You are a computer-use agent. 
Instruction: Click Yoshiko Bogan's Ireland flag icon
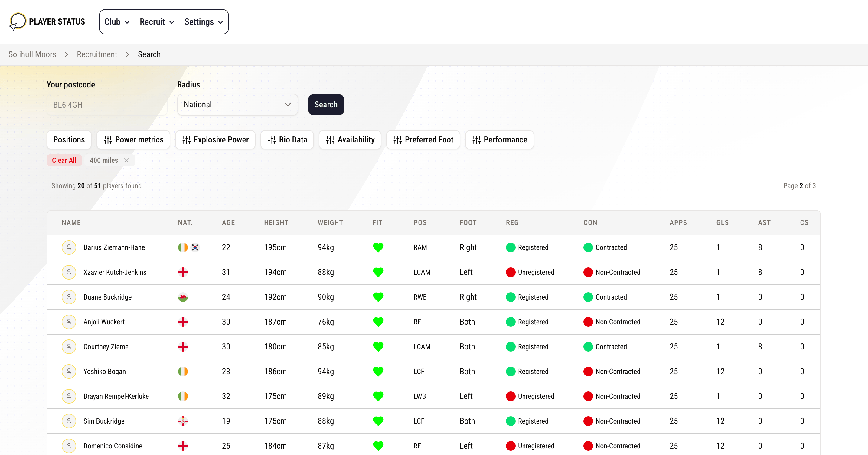click(x=183, y=372)
